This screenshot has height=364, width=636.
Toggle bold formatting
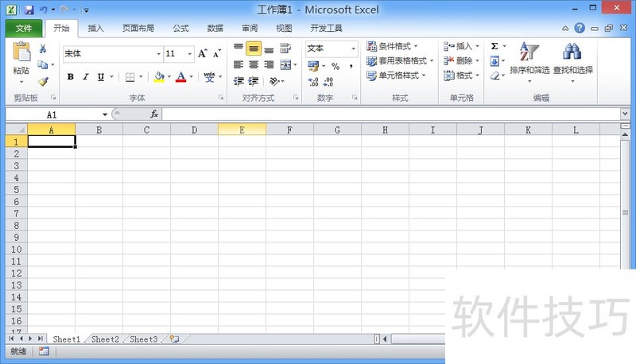(71, 76)
